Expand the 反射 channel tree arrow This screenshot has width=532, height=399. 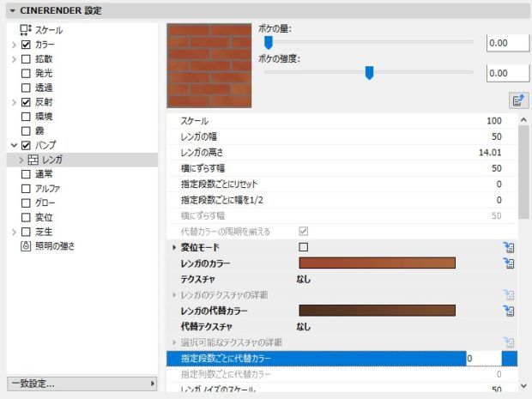(x=14, y=102)
